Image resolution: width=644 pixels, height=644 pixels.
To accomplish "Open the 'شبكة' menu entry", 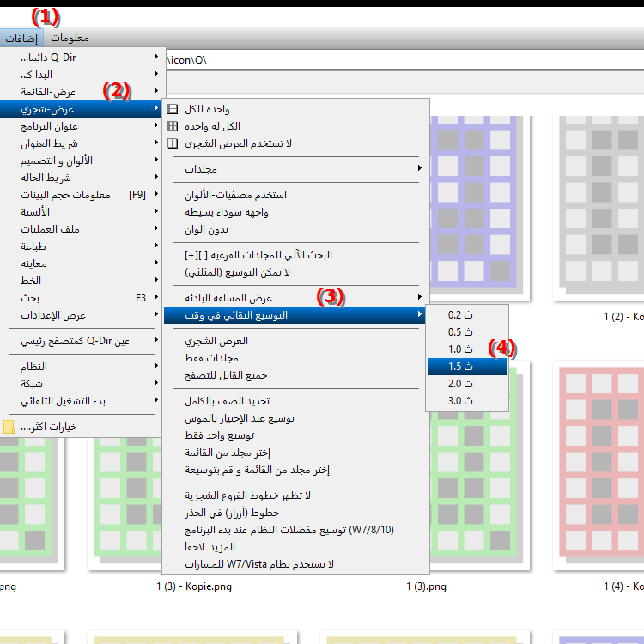I will point(81,384).
